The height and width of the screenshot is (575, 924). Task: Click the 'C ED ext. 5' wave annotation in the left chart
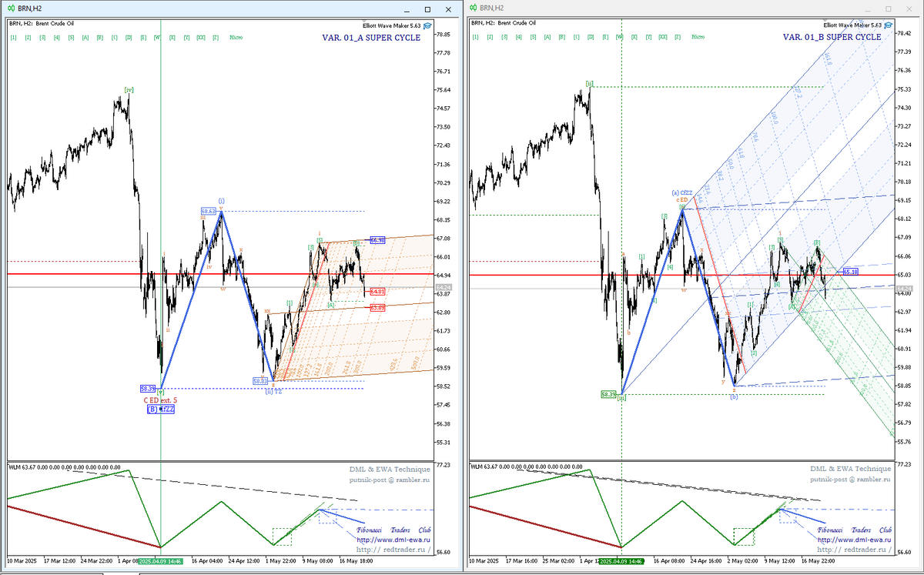pos(160,400)
